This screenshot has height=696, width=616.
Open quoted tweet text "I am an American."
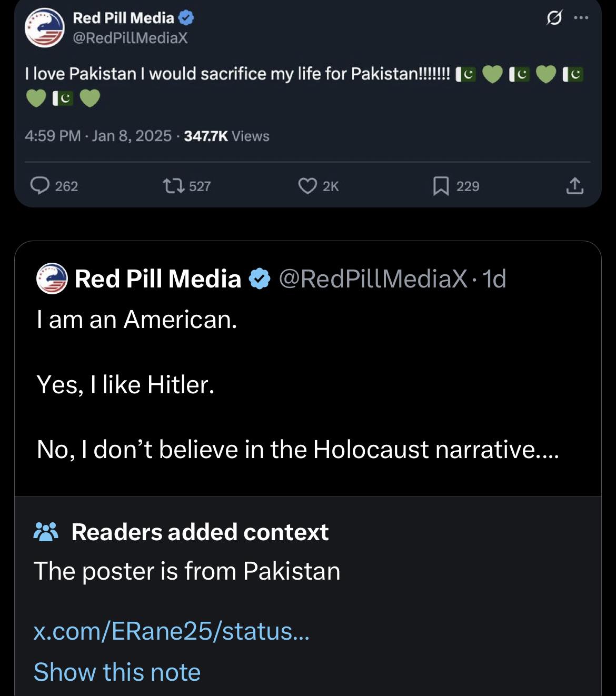tap(137, 320)
